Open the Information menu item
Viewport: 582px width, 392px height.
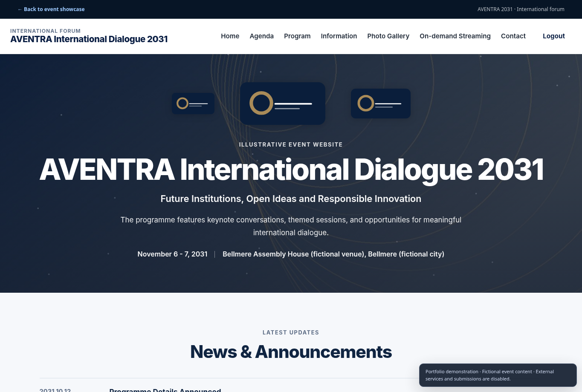point(339,36)
